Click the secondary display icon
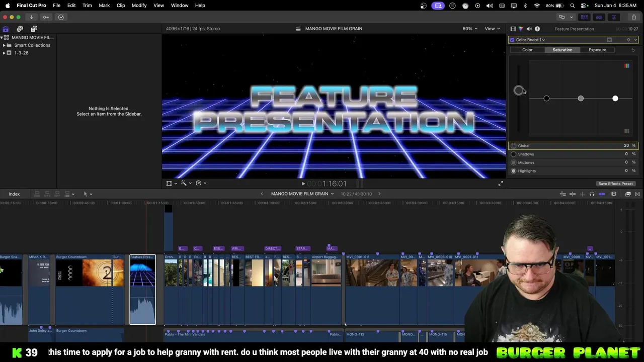This screenshot has height=362, width=644. pos(562,17)
